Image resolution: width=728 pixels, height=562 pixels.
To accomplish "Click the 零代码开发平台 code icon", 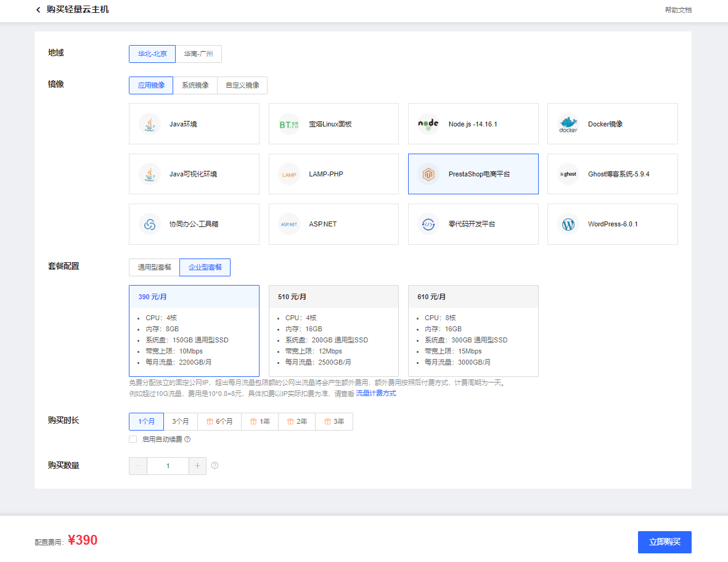I will pyautogui.click(x=428, y=225).
